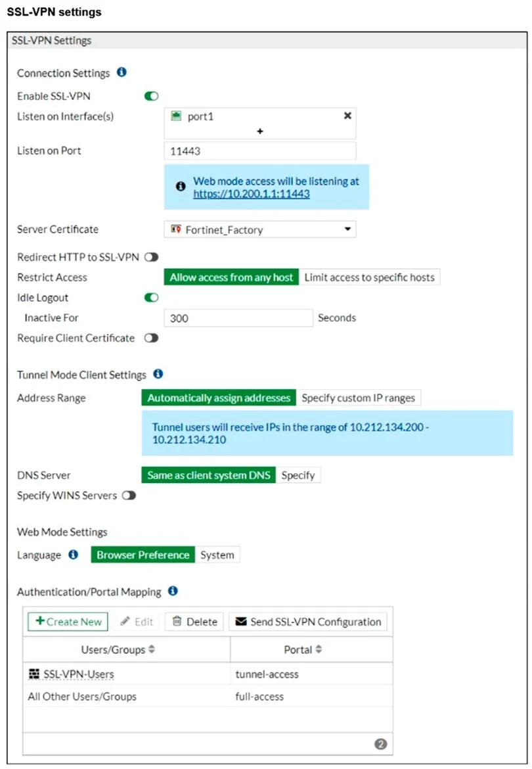Click the Listen on Port field
The height and width of the screenshot is (769, 532).
click(x=260, y=151)
